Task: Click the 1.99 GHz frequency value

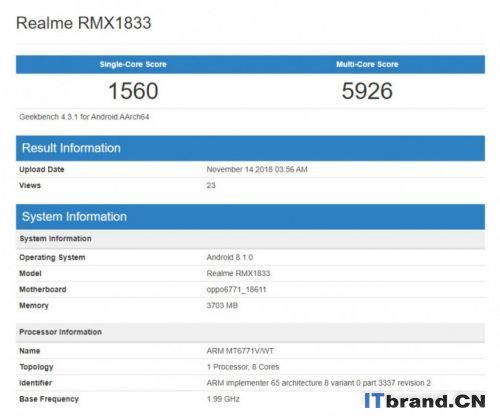Action: click(223, 399)
